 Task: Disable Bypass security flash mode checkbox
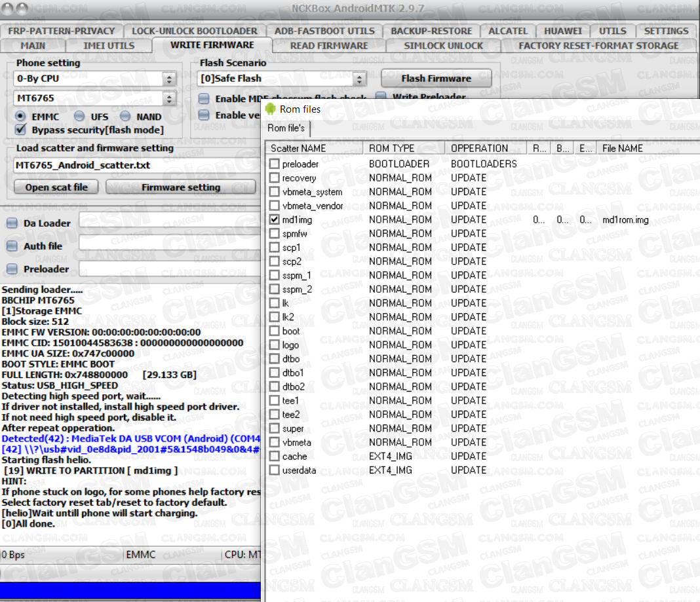[20, 130]
